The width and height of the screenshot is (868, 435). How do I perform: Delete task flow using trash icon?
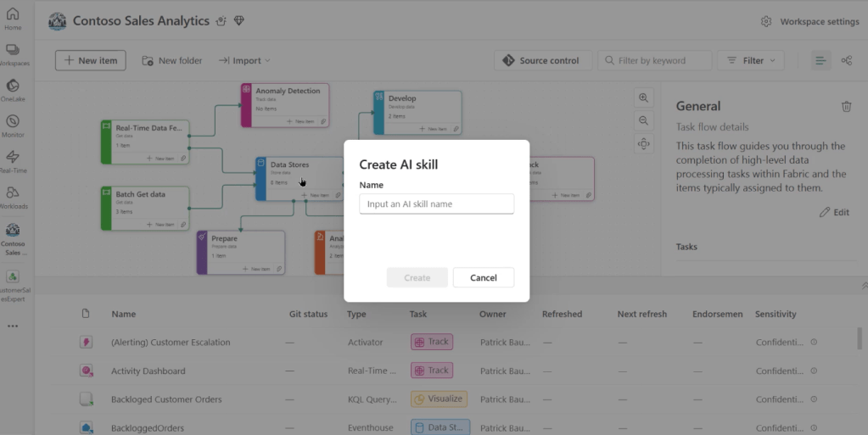click(846, 107)
